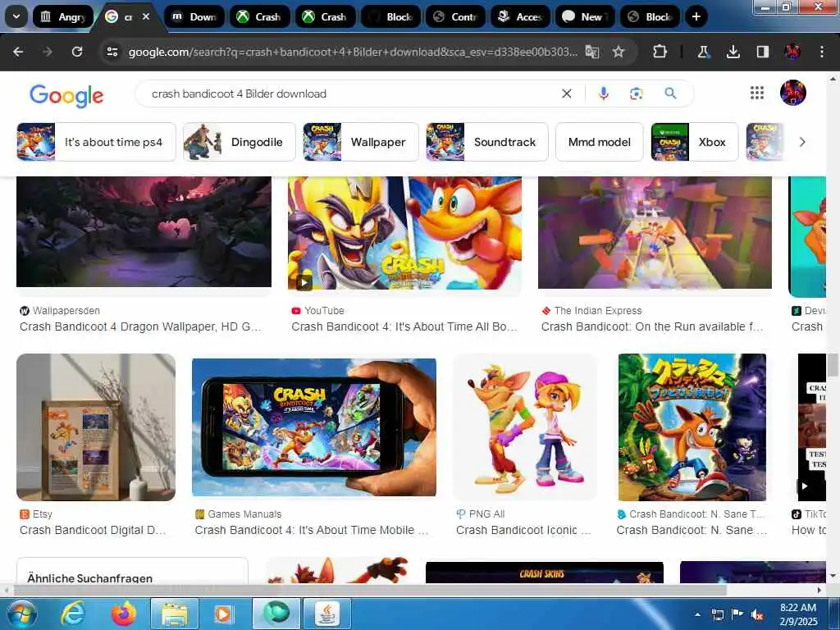The image size is (840, 630).
Task: Open a new tab with plus button
Action: pos(696,16)
